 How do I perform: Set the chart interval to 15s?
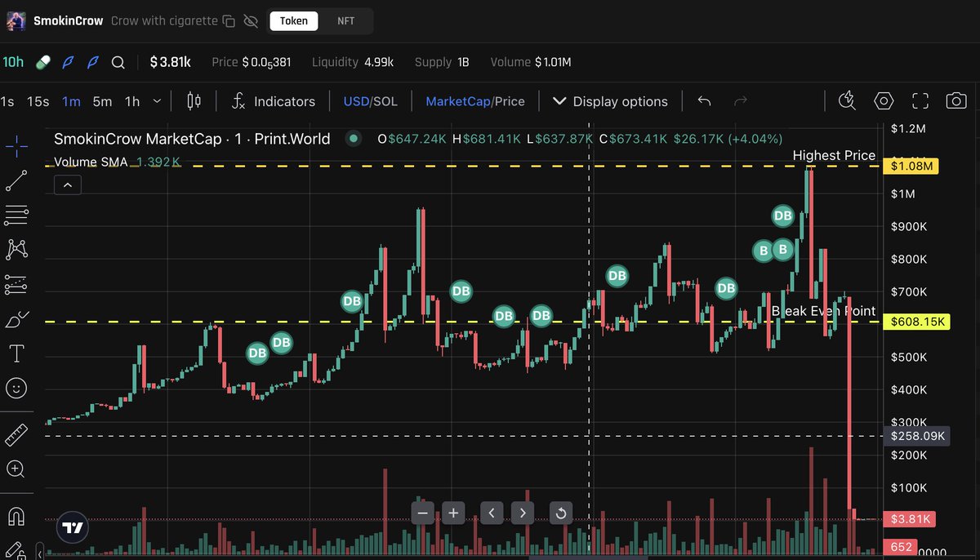[x=38, y=101]
